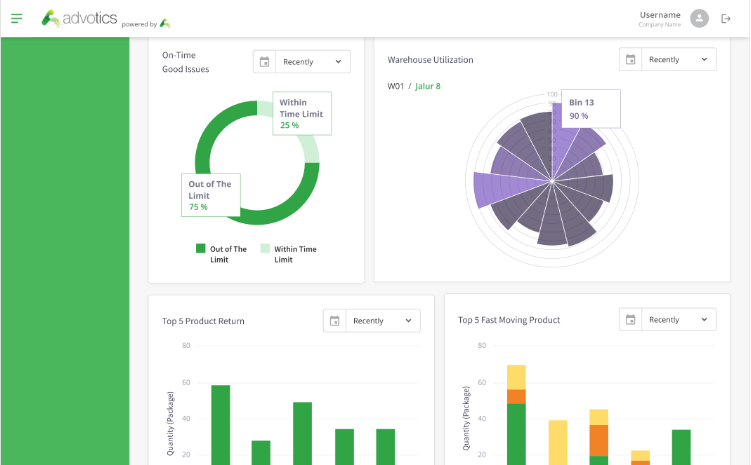Click the Username label
Image resolution: width=751 pixels, height=465 pixels.
click(660, 15)
